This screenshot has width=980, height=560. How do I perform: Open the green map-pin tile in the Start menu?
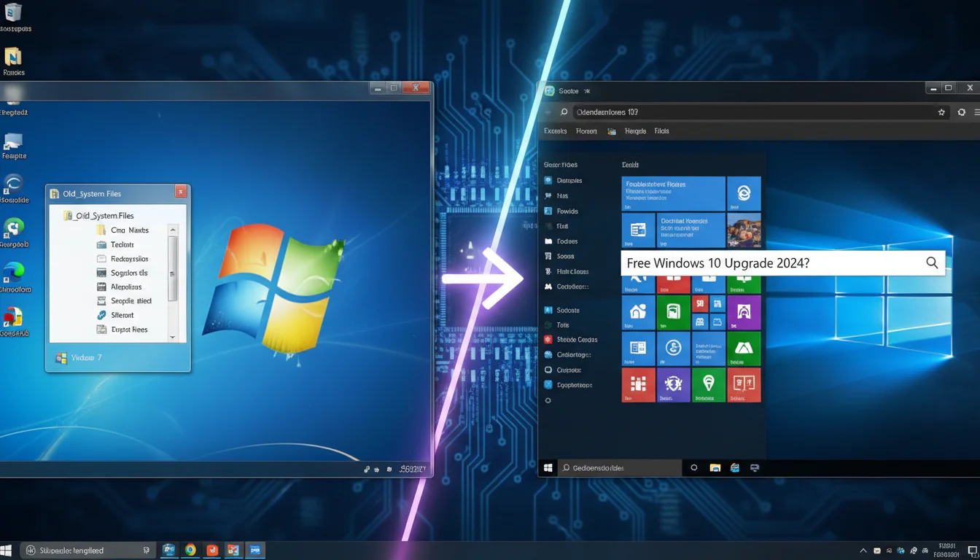pos(708,385)
